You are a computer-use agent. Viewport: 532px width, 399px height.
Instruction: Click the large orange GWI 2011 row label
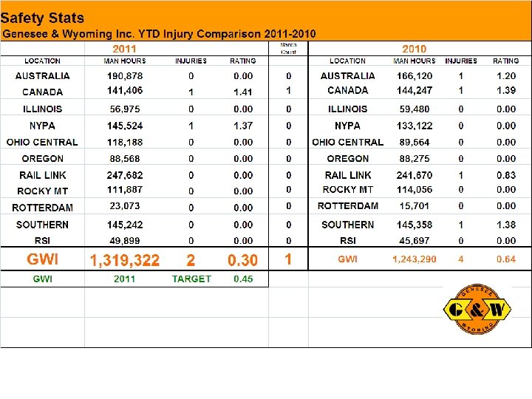click(42, 259)
